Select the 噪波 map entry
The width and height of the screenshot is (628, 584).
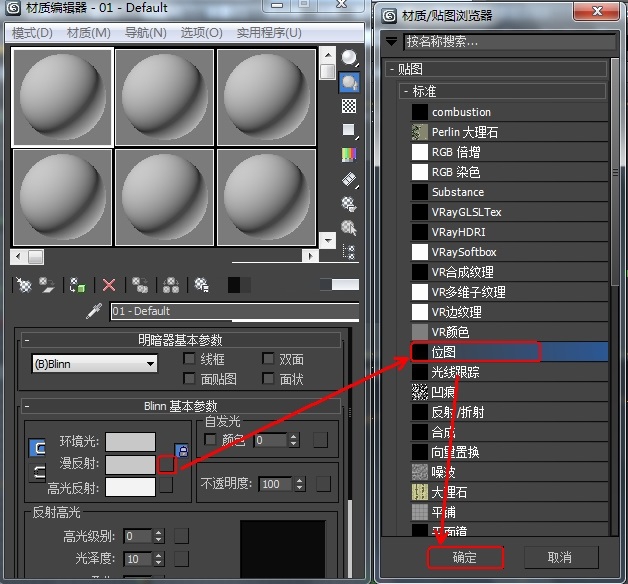(x=509, y=472)
